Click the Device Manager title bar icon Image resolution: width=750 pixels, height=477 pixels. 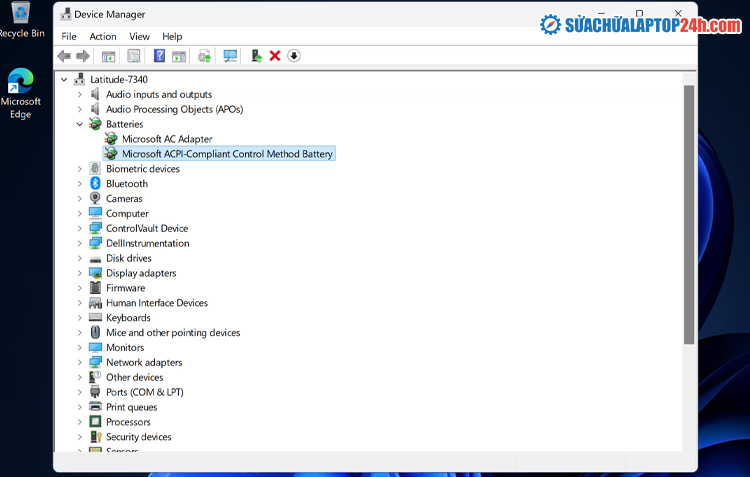[66, 14]
